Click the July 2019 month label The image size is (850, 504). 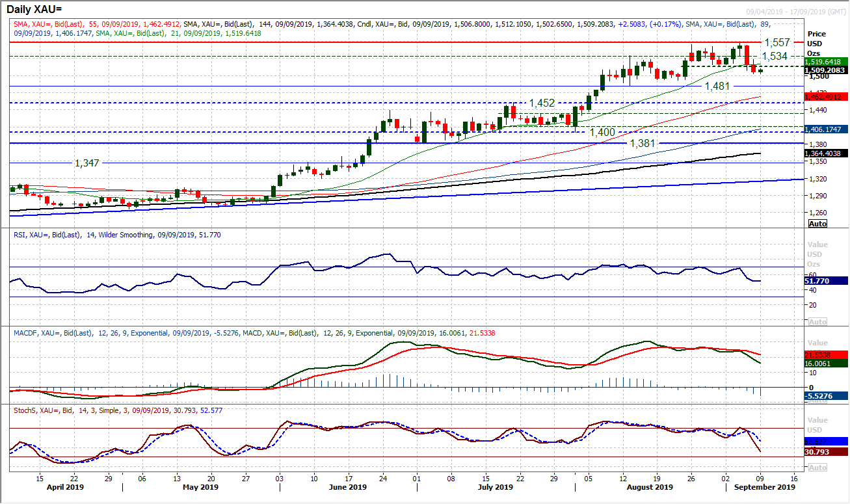click(495, 486)
